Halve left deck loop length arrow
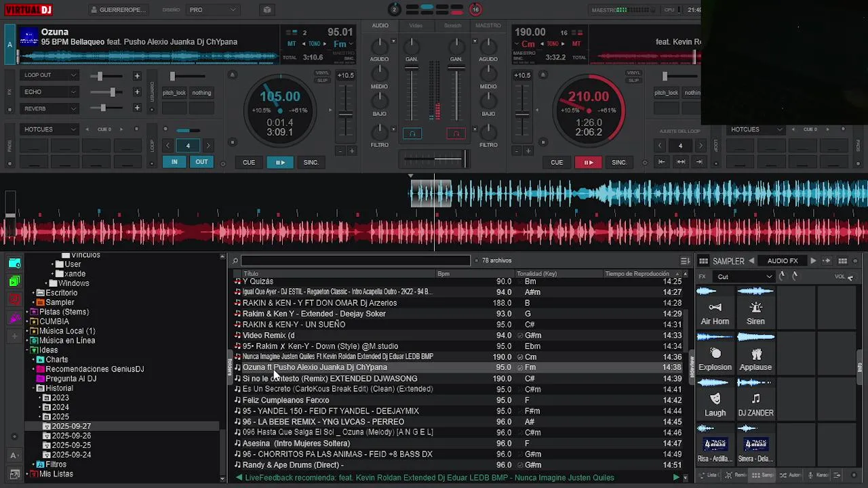This screenshot has width=868, height=488. click(167, 145)
